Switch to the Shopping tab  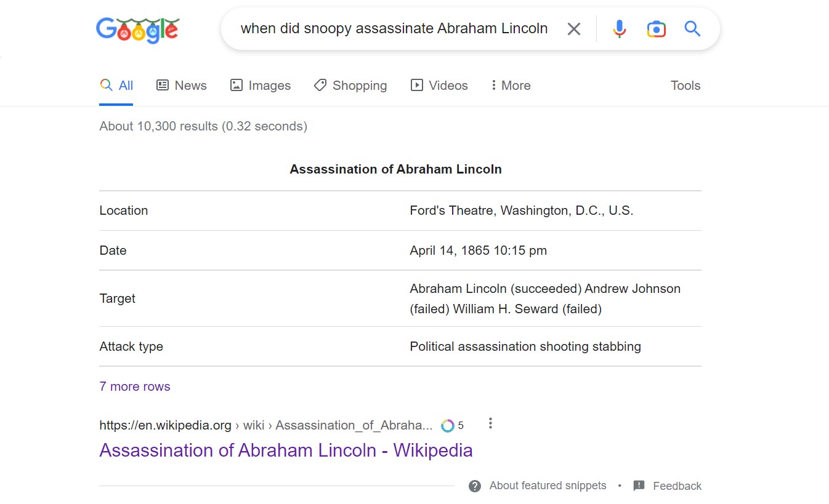coord(350,86)
